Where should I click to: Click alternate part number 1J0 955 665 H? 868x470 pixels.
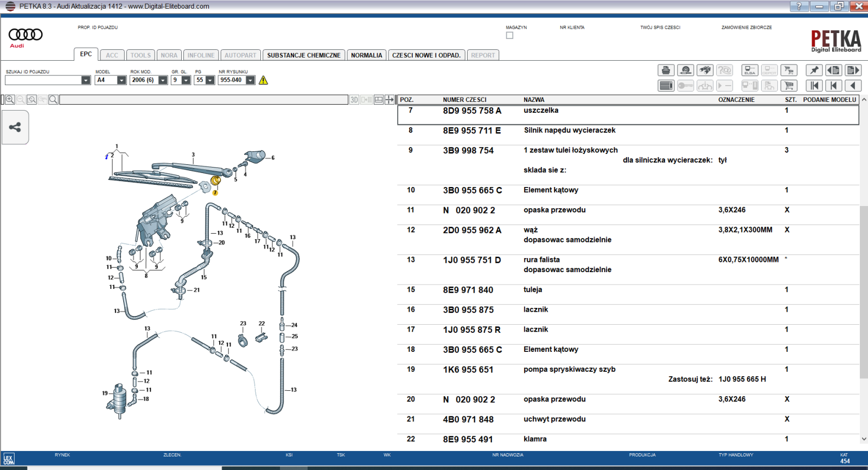(x=742, y=379)
